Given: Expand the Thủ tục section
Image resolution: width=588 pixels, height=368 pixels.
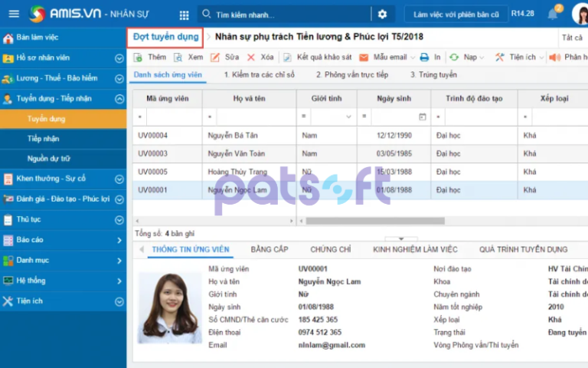Looking at the screenshot, I should point(119,220).
